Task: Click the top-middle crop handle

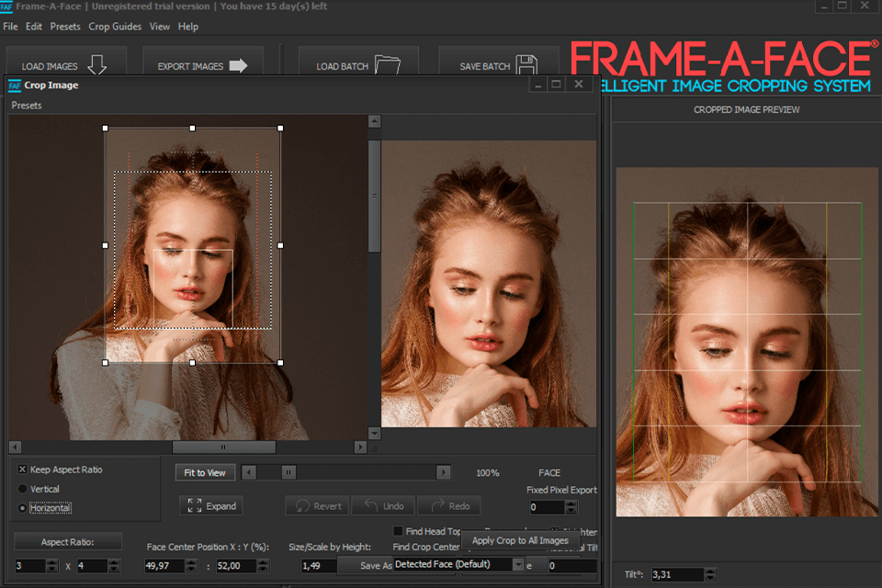Action: [x=192, y=129]
